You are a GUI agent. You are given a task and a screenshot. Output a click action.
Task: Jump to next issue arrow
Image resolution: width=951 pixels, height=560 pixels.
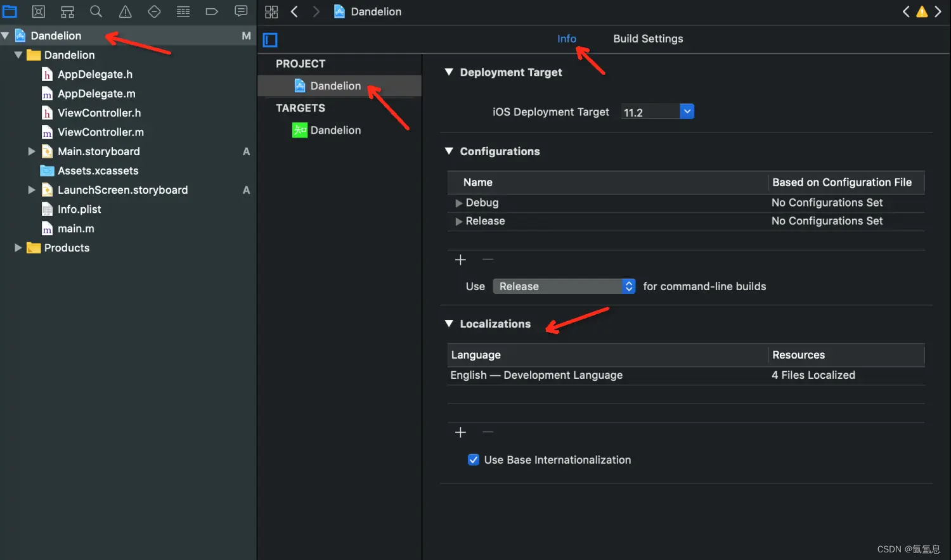(x=938, y=11)
